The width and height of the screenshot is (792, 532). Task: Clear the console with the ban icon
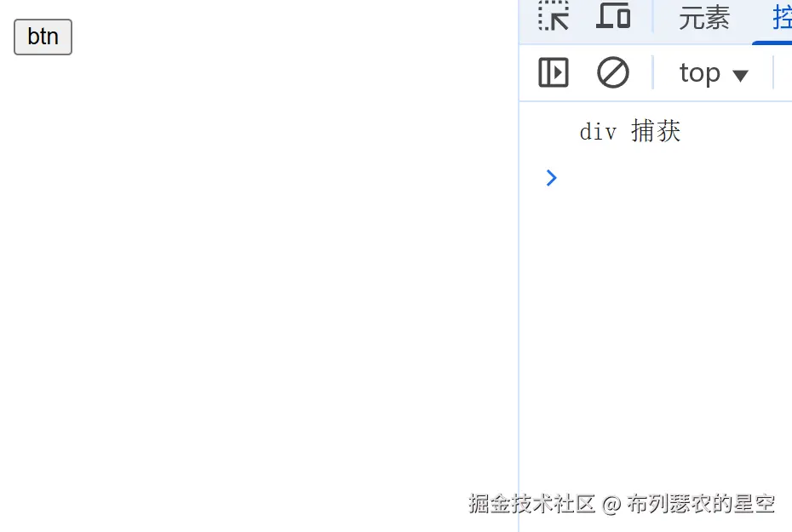tap(612, 72)
